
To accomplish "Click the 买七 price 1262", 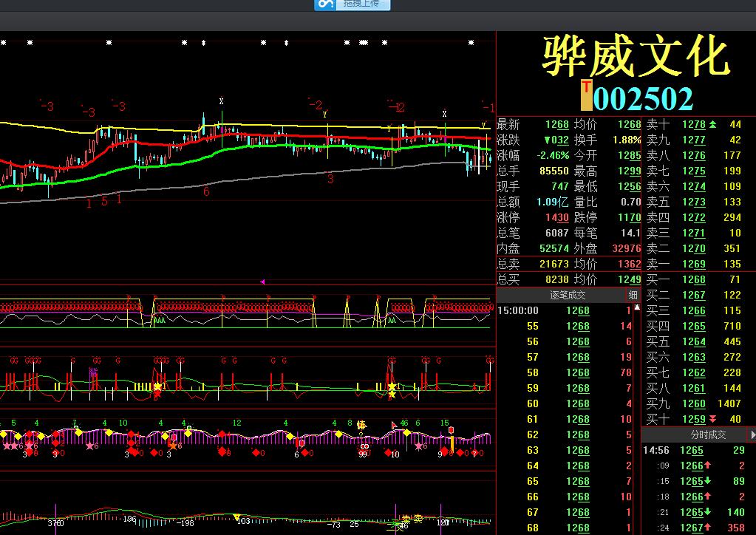I will [694, 372].
